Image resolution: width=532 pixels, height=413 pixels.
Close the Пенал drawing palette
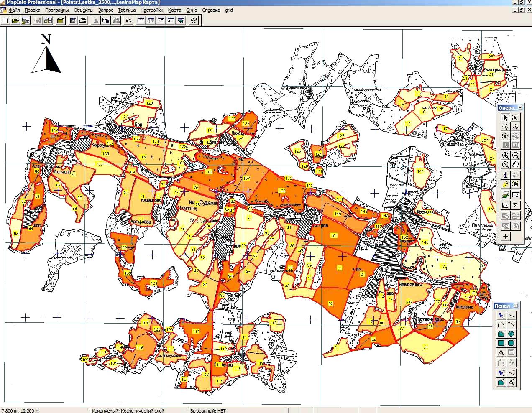point(516,306)
